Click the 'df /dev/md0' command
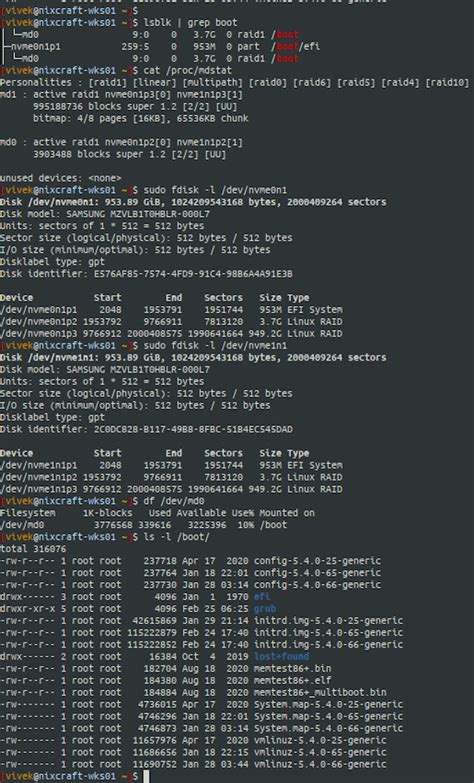Viewport: 474px width, 783px height. coord(174,501)
